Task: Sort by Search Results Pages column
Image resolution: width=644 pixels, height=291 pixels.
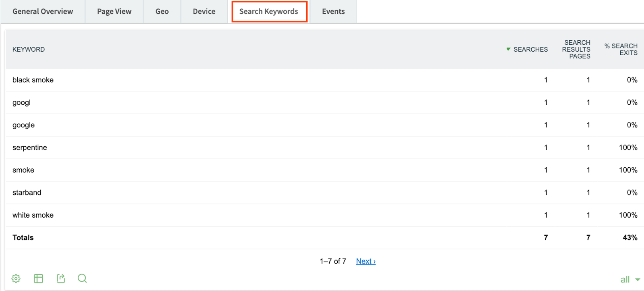Action: pos(576,49)
